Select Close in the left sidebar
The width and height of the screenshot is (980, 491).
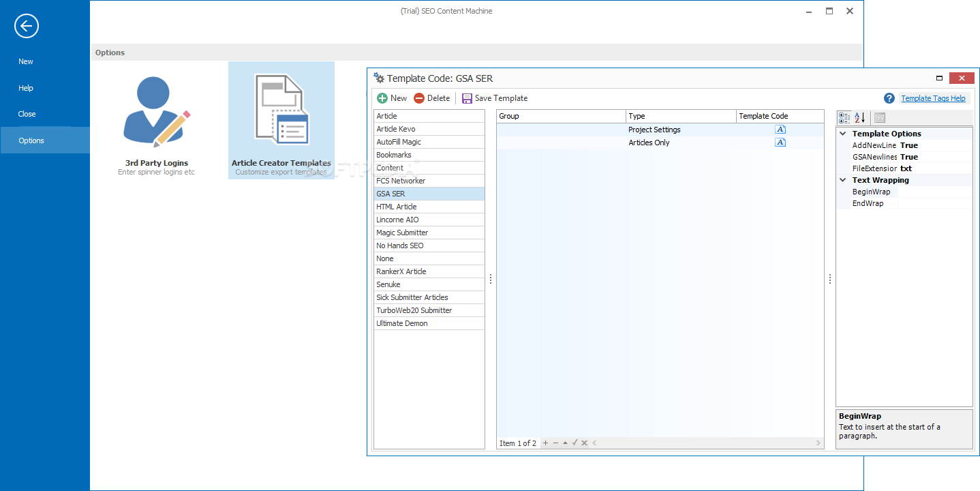[x=45, y=114]
